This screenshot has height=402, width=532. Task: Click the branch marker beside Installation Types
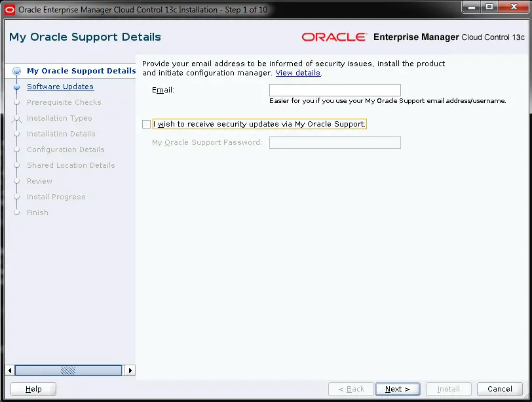16,119
